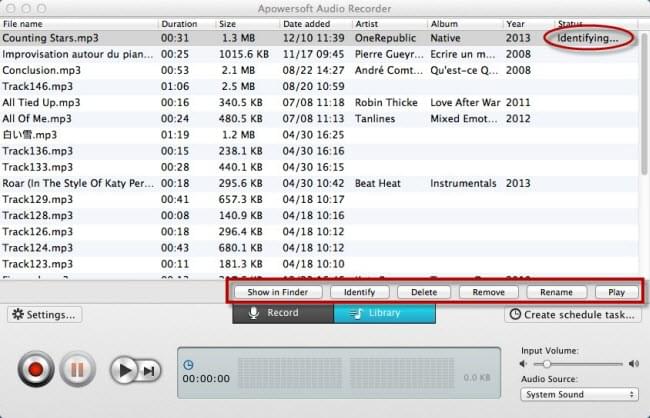Click the high volume speaker icon

(633, 364)
